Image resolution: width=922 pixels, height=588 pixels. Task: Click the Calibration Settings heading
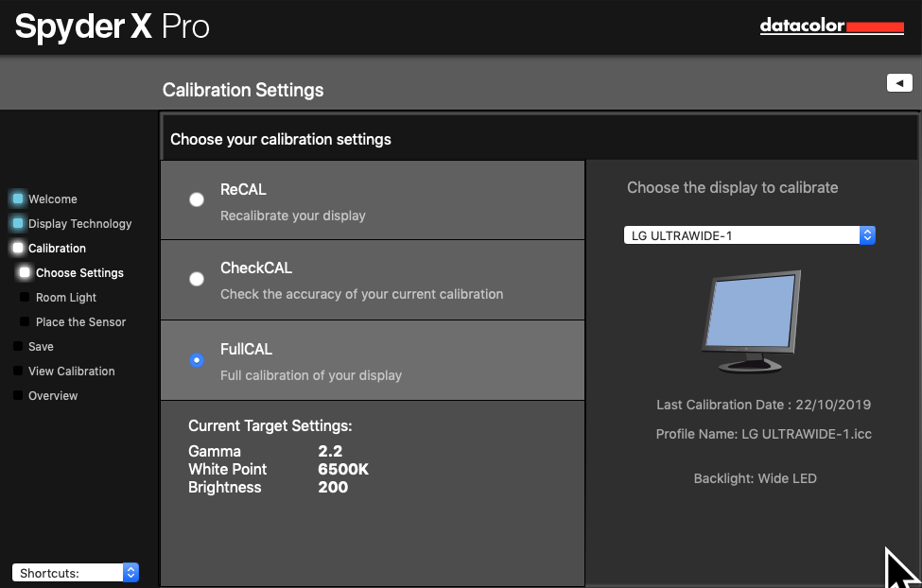pyautogui.click(x=243, y=90)
